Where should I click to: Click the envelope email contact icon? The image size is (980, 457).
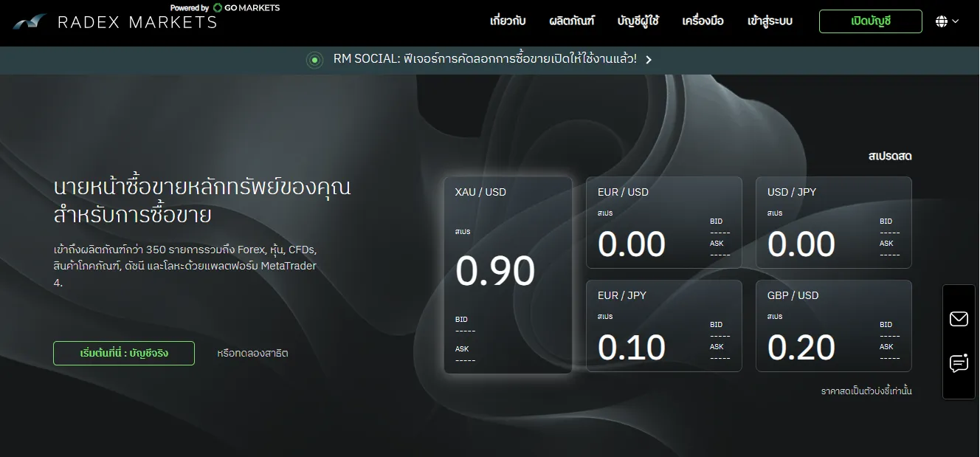(959, 319)
